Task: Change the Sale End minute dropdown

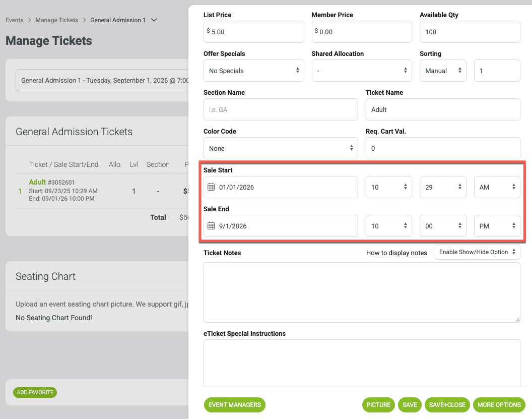Action: pos(443,226)
